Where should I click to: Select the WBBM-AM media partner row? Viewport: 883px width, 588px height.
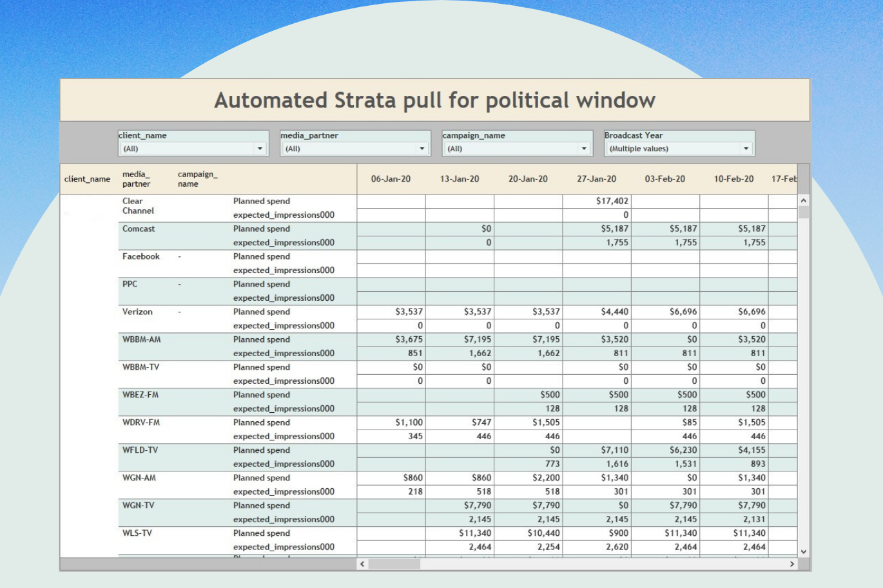tap(142, 339)
